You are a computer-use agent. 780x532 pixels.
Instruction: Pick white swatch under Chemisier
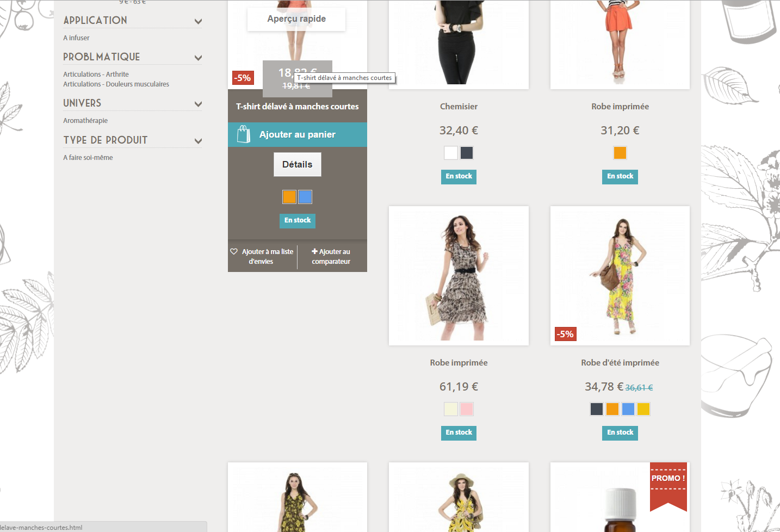point(451,153)
